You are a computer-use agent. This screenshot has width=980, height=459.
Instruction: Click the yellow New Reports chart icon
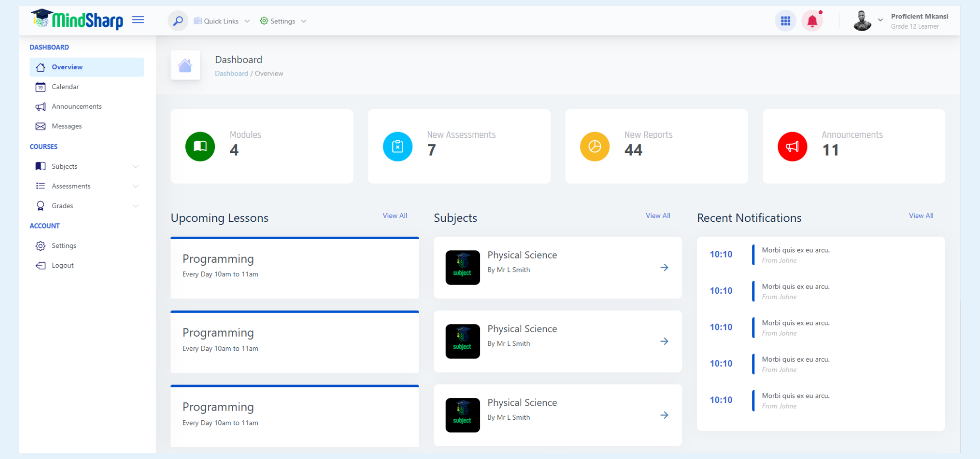pos(595,146)
